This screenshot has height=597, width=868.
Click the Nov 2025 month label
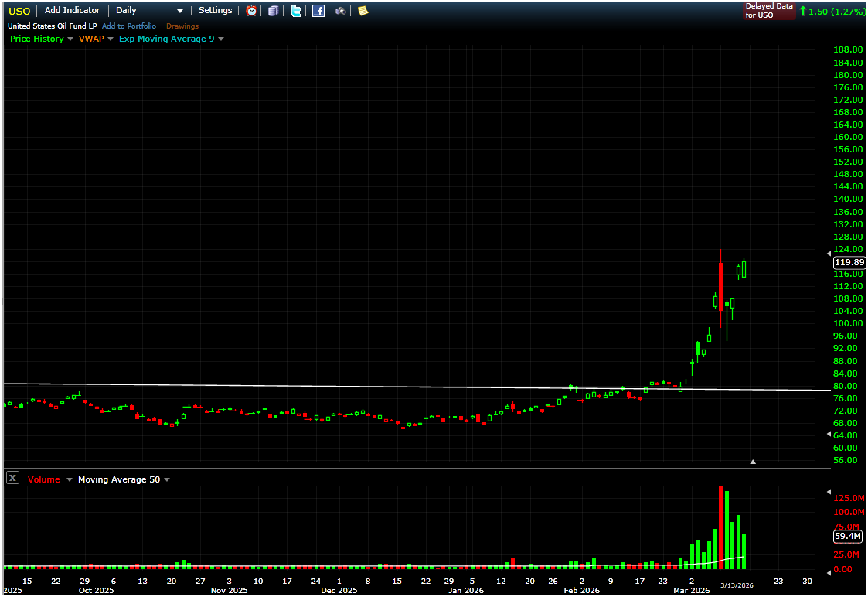tap(230, 590)
